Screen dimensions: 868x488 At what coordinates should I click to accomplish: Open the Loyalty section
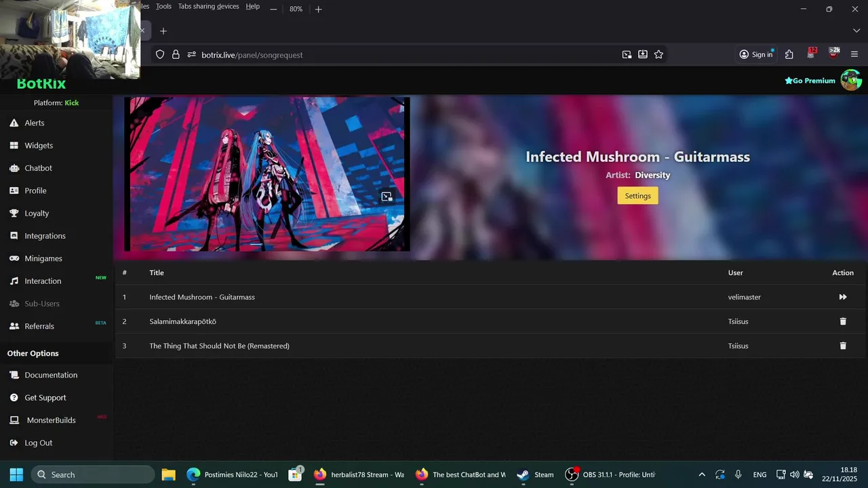tap(37, 213)
